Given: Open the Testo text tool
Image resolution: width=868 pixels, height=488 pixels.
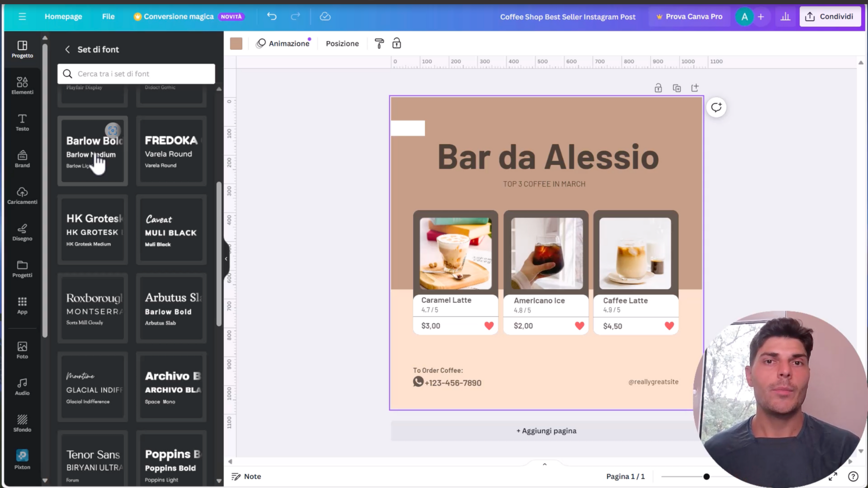Looking at the screenshot, I should click(22, 122).
